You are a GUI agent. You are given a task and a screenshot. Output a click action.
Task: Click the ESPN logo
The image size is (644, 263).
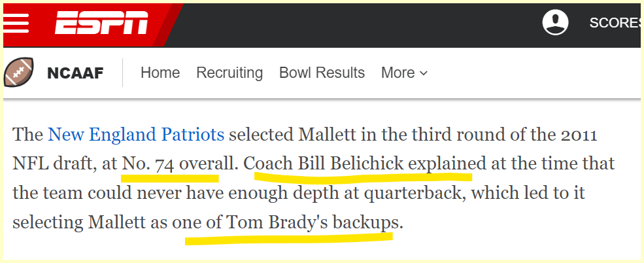pos(101,24)
